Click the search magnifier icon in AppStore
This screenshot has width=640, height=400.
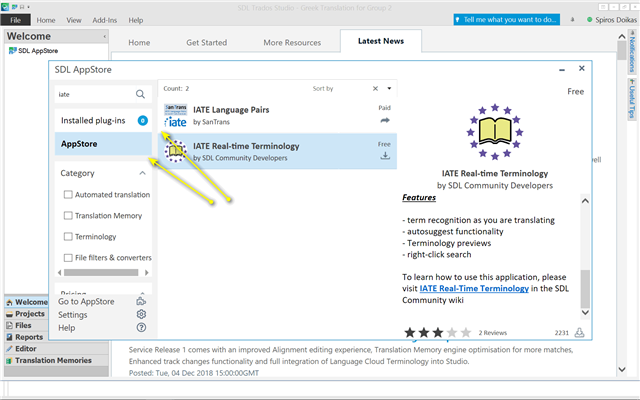(x=140, y=94)
